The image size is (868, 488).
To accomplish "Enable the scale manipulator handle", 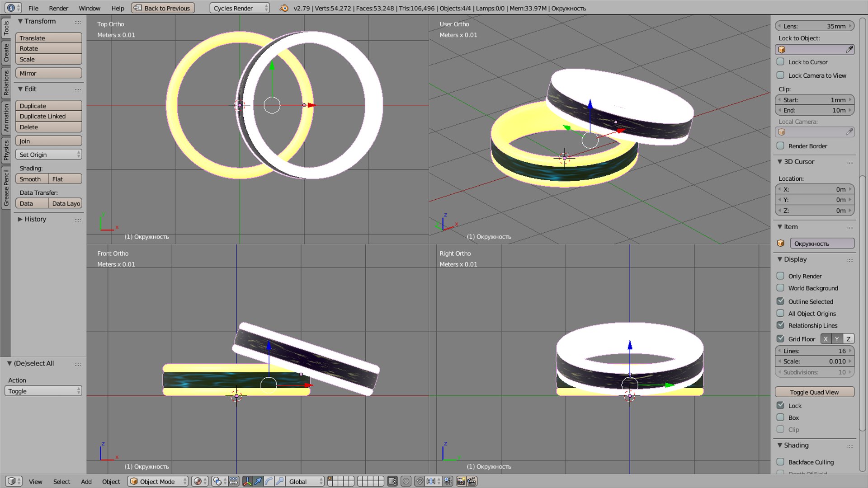I will click(x=280, y=481).
